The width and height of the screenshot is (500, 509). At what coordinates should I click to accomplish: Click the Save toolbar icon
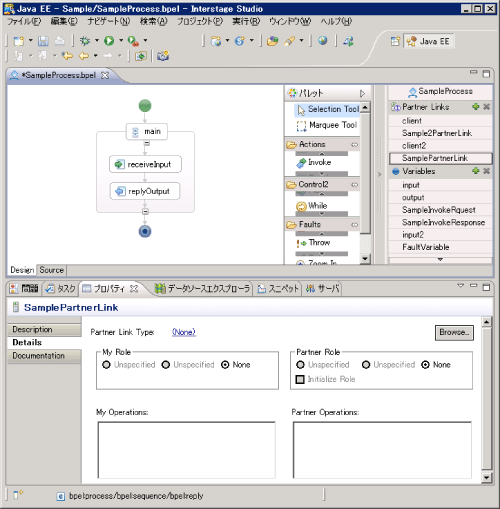[x=43, y=41]
